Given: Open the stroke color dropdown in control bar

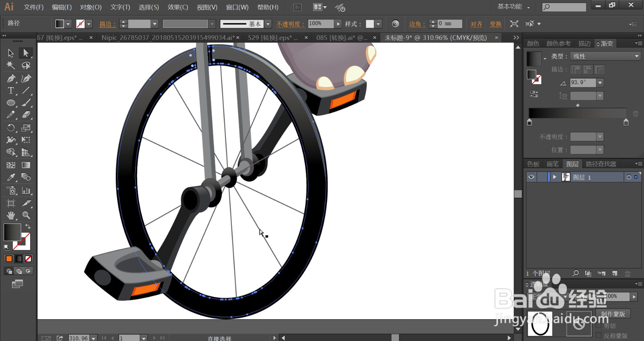Looking at the screenshot, I should [89, 24].
